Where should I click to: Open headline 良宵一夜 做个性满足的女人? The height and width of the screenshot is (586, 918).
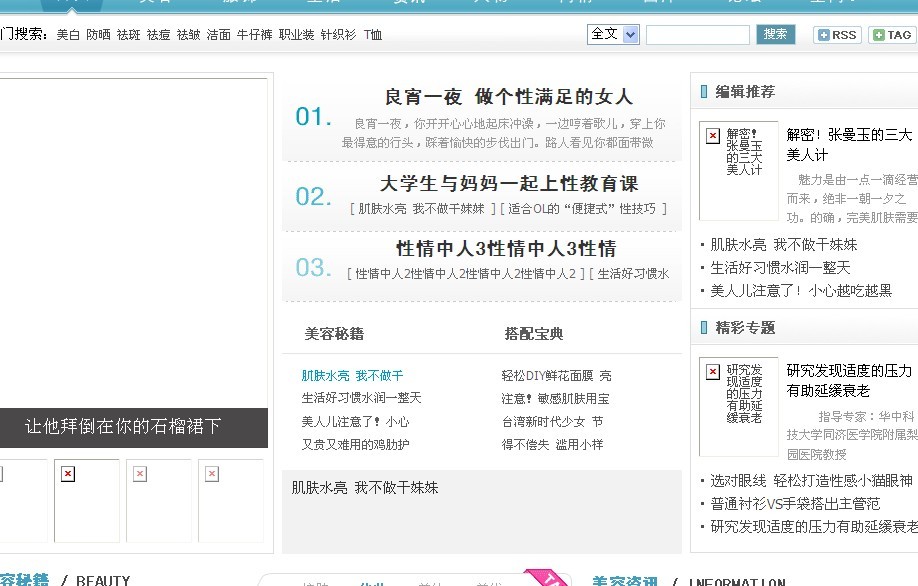point(508,97)
